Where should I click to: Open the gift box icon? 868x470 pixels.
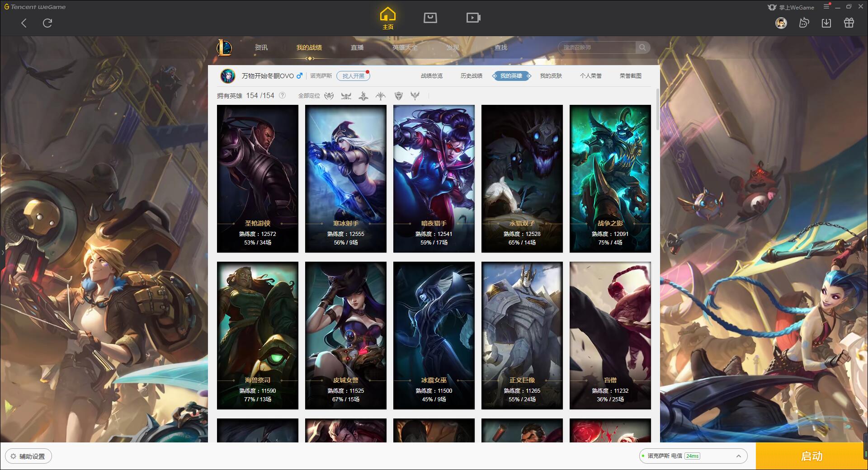click(x=849, y=23)
